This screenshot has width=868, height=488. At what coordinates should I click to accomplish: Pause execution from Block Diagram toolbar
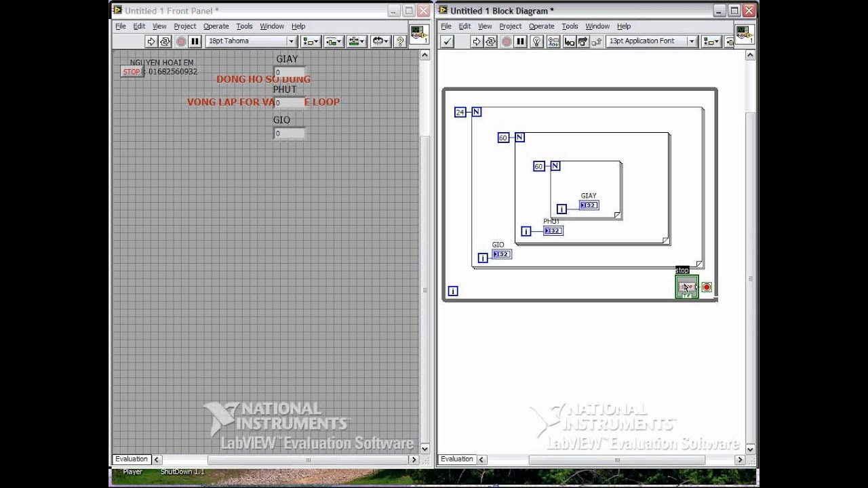pyautogui.click(x=521, y=41)
